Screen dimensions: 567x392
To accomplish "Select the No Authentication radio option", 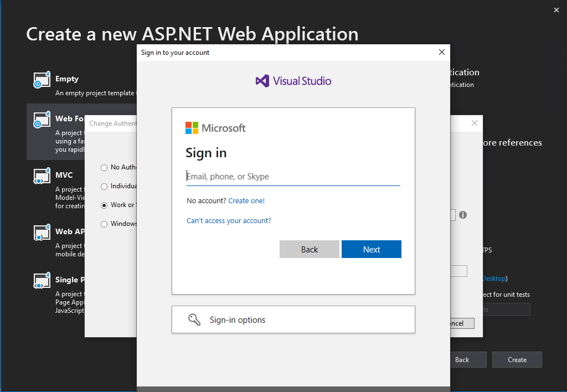I will pyautogui.click(x=104, y=167).
